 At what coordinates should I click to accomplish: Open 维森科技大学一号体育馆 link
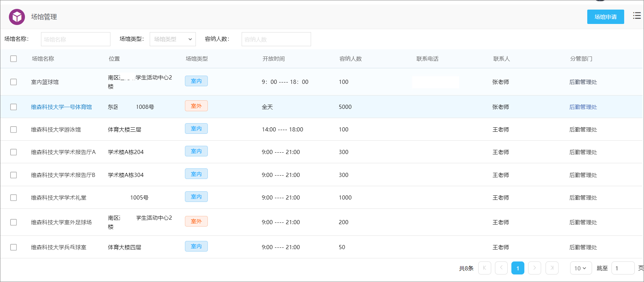(62, 107)
